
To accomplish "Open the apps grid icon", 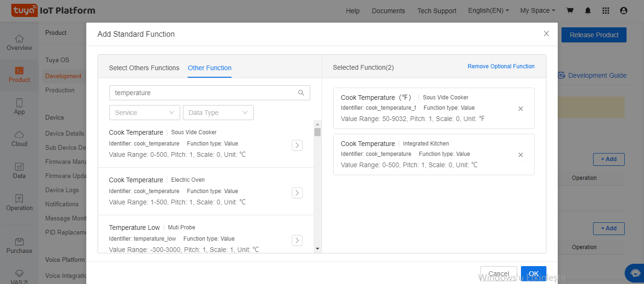I will click(x=606, y=10).
